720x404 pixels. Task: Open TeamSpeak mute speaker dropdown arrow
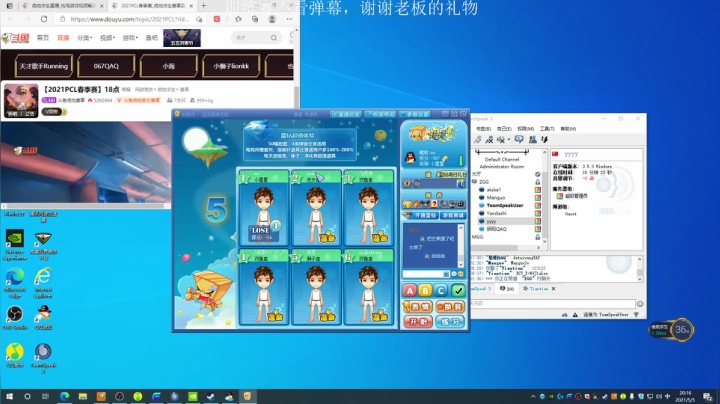tap(509, 140)
